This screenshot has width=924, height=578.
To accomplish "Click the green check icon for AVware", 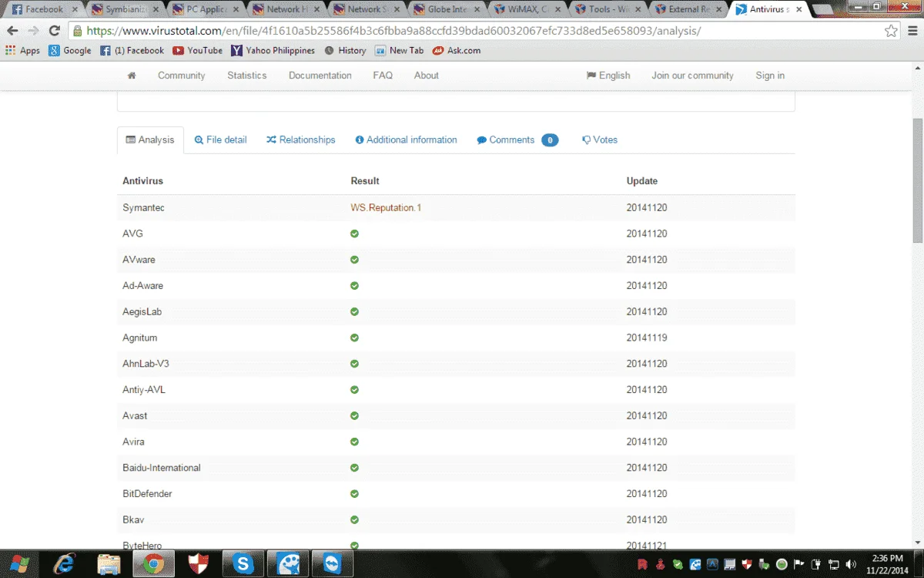I will pyautogui.click(x=354, y=260).
